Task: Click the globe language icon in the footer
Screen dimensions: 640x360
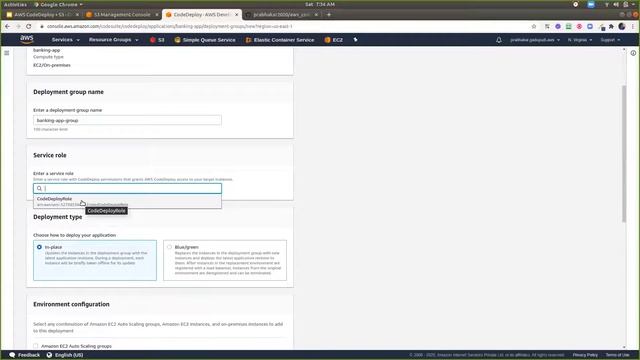Action: point(49,355)
